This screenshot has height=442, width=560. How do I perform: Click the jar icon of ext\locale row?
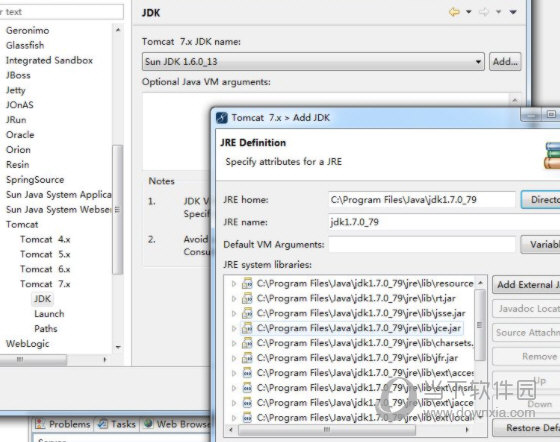(247, 418)
